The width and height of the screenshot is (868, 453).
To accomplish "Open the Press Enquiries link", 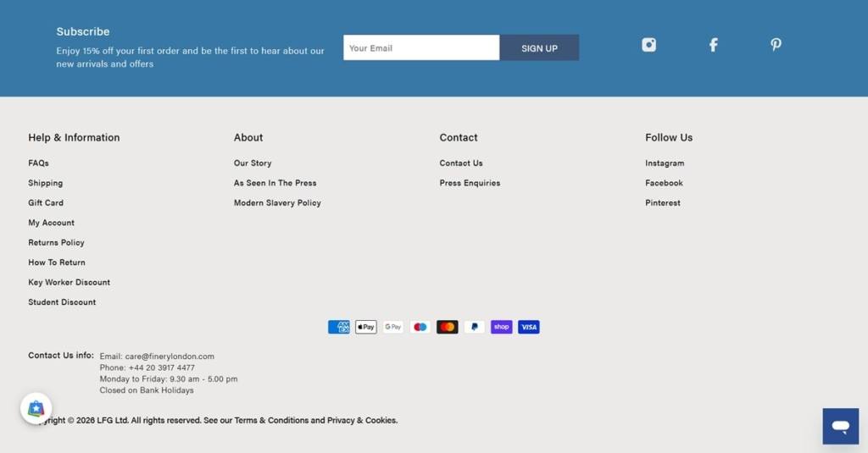I will point(470,183).
